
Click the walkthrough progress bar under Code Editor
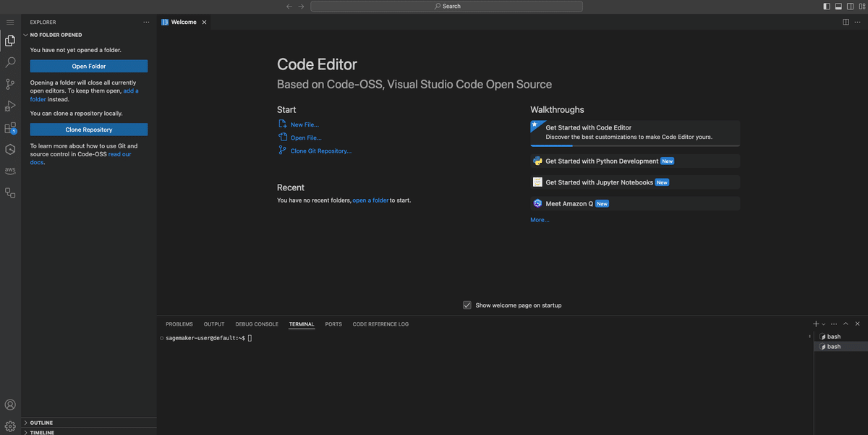635,145
